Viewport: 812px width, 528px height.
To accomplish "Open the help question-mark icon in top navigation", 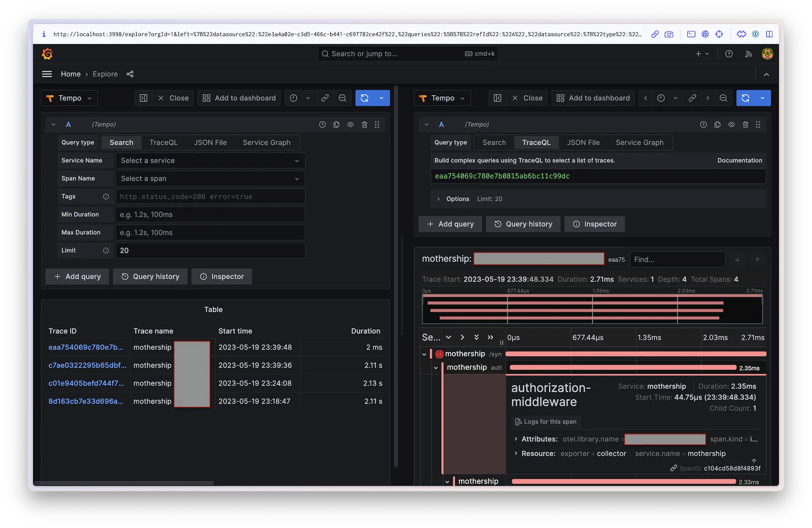I will point(729,54).
